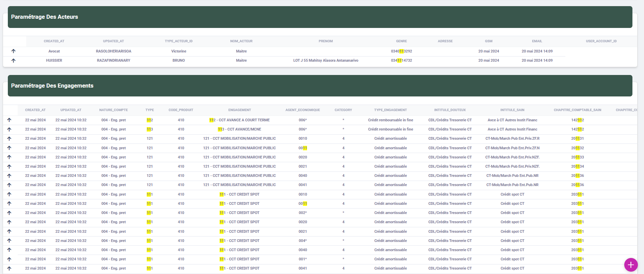Sort by NOM_ACTEUR column header
This screenshot has width=644, height=274.
(x=241, y=41)
